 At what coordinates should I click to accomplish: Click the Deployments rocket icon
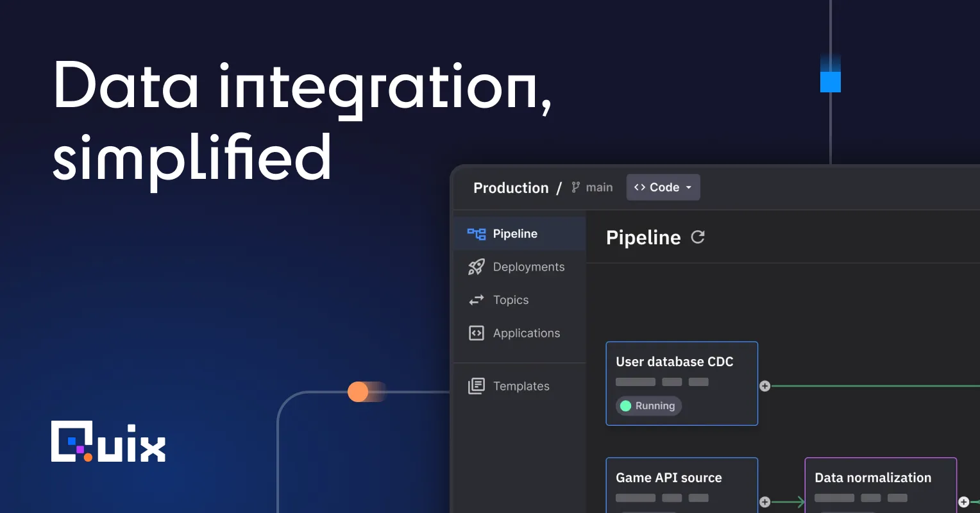pos(477,267)
